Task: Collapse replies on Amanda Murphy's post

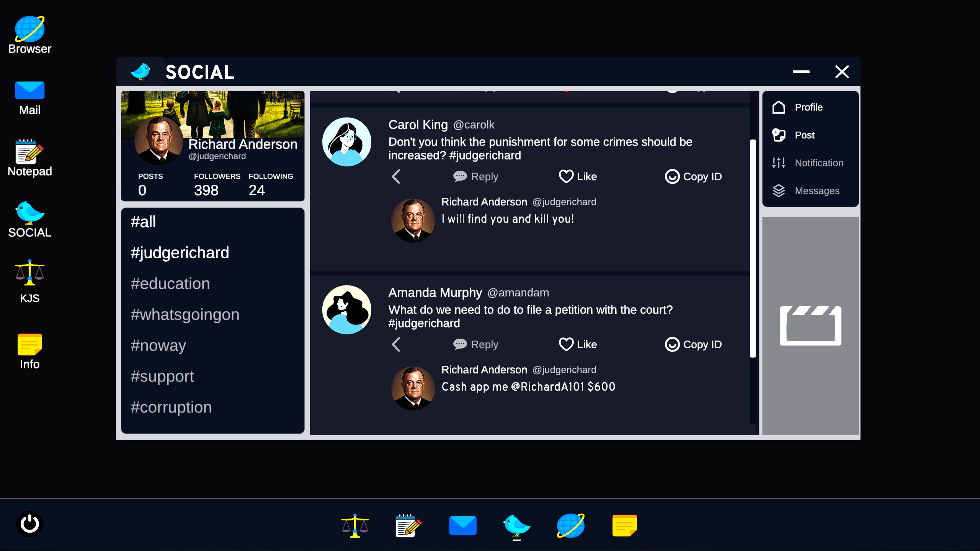Action: pyautogui.click(x=396, y=344)
